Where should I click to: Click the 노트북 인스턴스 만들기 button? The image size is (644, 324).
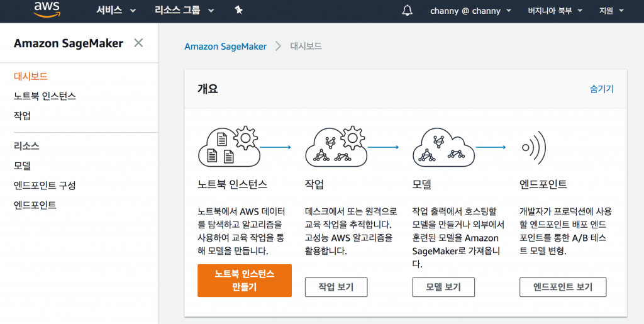click(245, 281)
